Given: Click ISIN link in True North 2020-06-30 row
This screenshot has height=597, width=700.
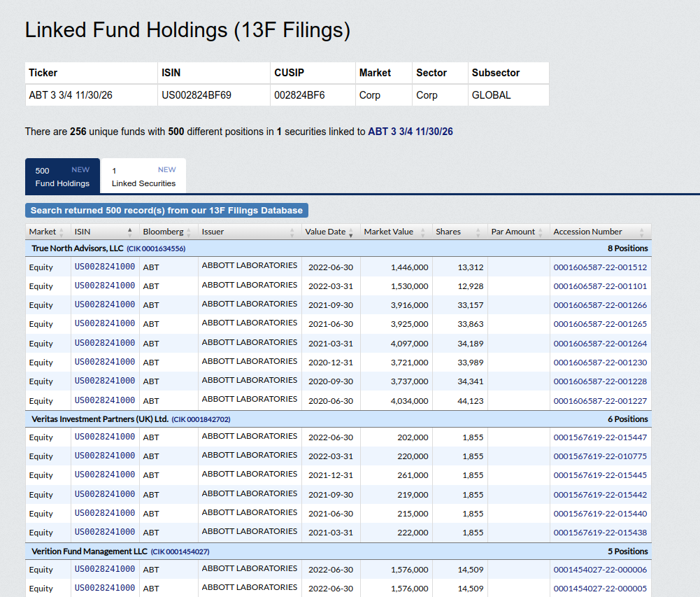Looking at the screenshot, I should point(104,400).
